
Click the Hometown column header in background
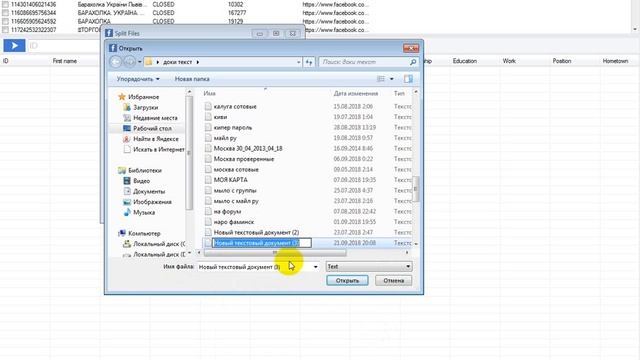coord(615,61)
